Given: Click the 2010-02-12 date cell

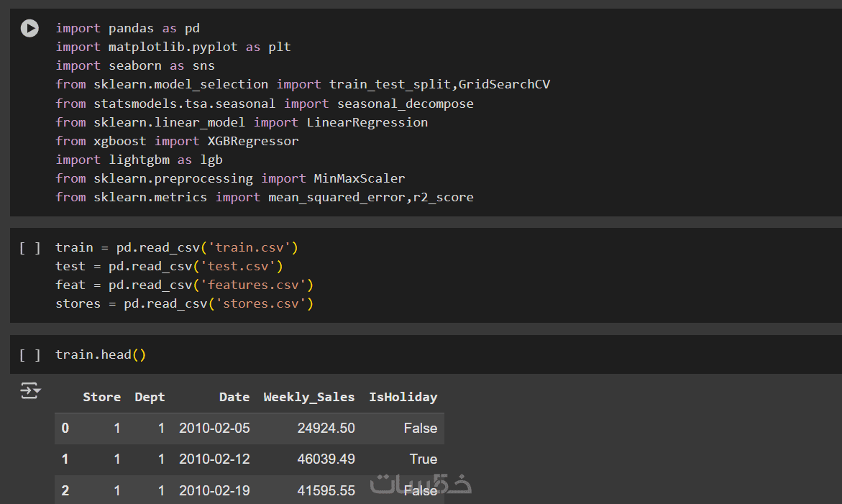Looking at the screenshot, I should pos(214,459).
